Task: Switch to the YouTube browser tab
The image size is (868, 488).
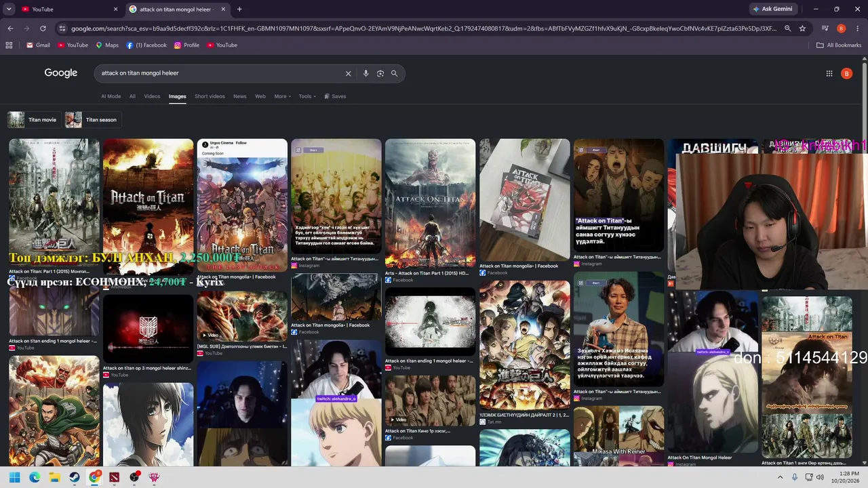Action: pyautogui.click(x=68, y=9)
